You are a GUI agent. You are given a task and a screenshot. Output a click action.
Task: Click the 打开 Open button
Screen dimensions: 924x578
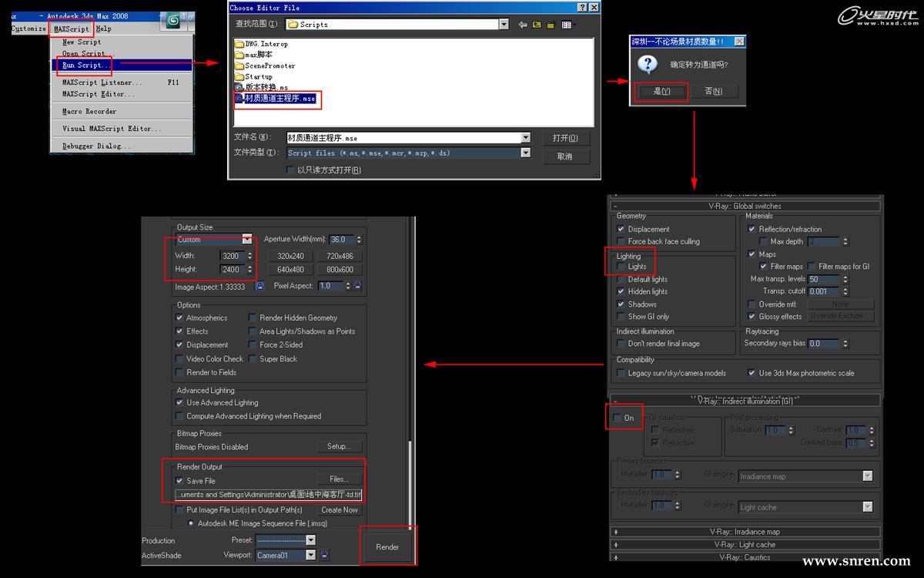565,139
